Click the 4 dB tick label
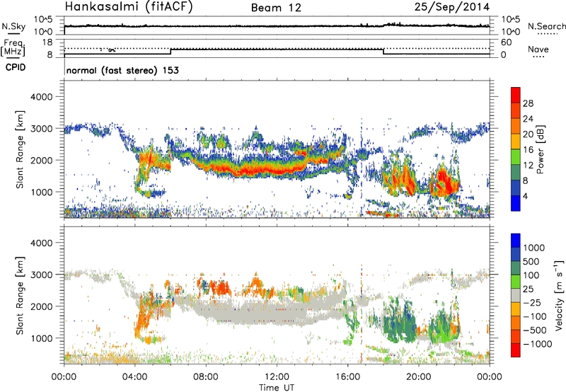The image size is (566, 392). 525,196
